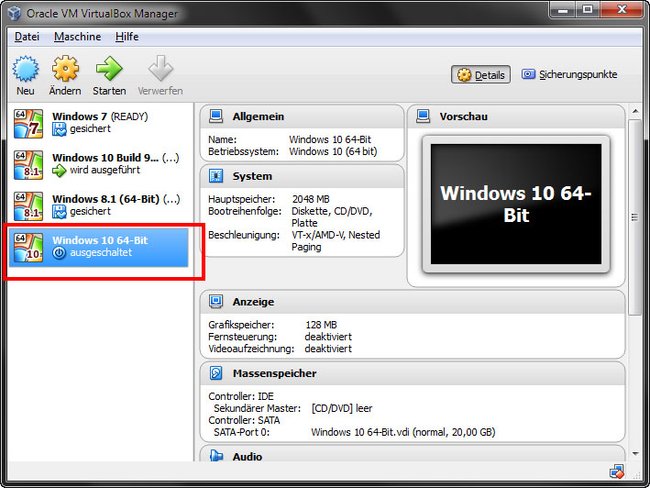Click the green running-state arrow icon
This screenshot has height=488, width=650.
(59, 170)
